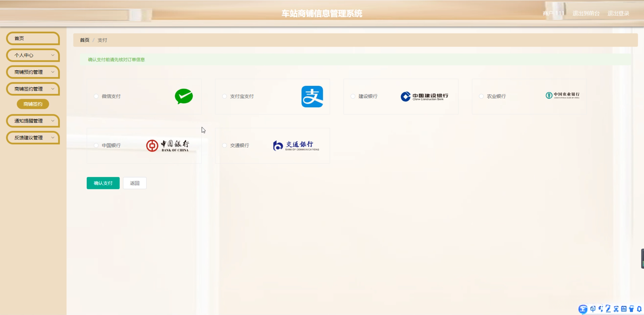Click the Bank of Communications logo
Screen dimensions: 644x315
[x=296, y=145]
